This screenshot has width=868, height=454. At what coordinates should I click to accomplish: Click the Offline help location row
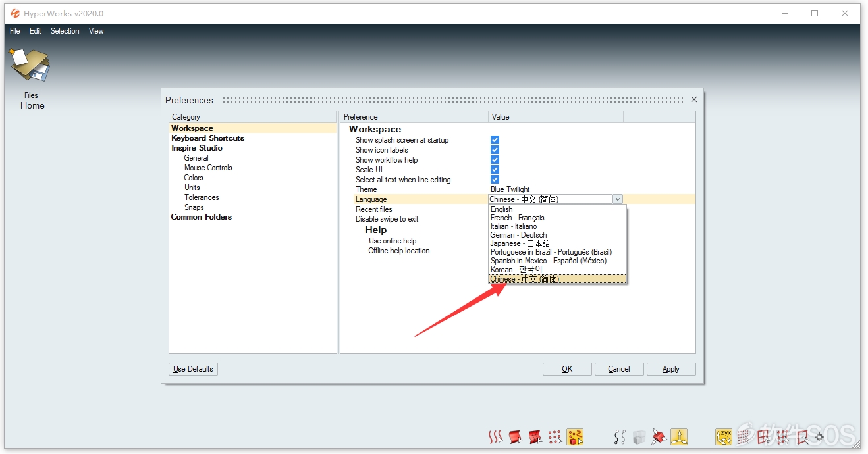coord(399,251)
